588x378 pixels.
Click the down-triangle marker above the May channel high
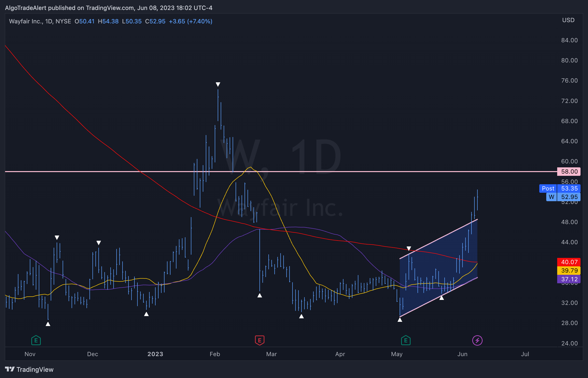(x=409, y=248)
